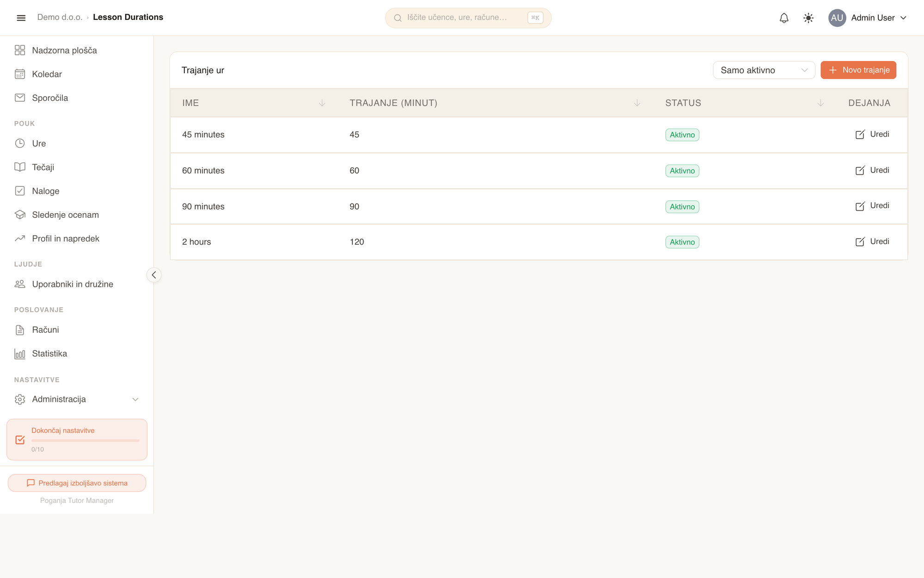
Task: Click Predlagaj izboljšavo sistema button
Action: 77,483
